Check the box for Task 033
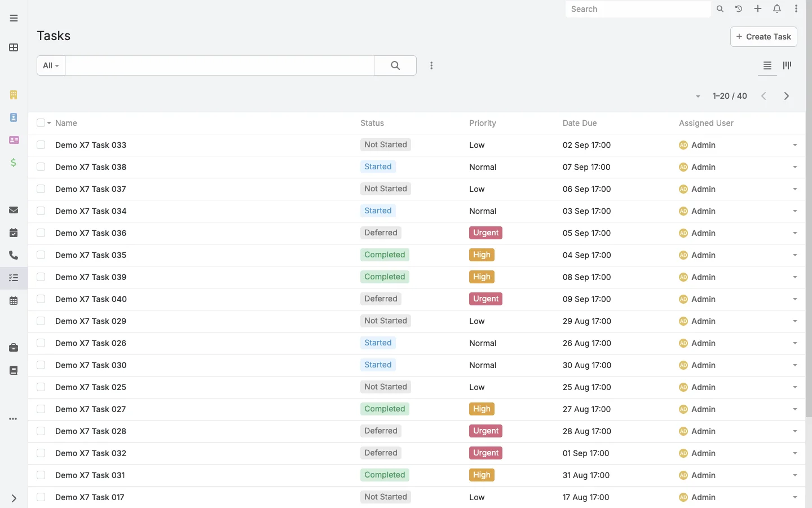Screen dimensions: 812x508 (x=41, y=145)
